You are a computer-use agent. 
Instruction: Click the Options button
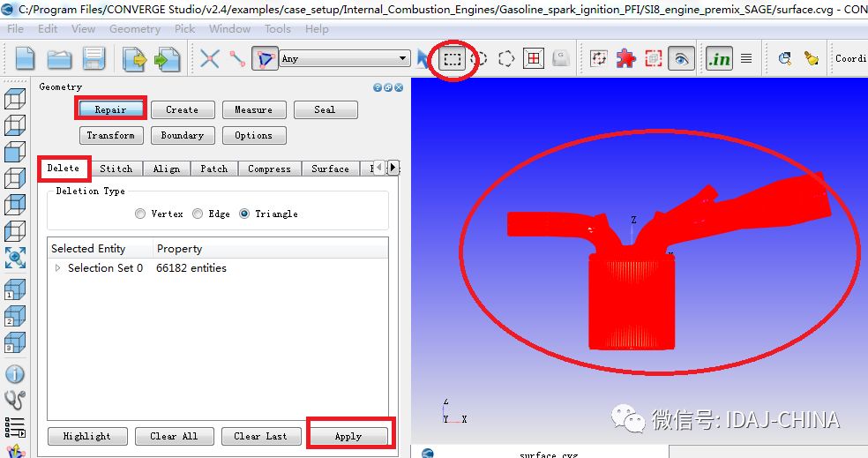(253, 135)
